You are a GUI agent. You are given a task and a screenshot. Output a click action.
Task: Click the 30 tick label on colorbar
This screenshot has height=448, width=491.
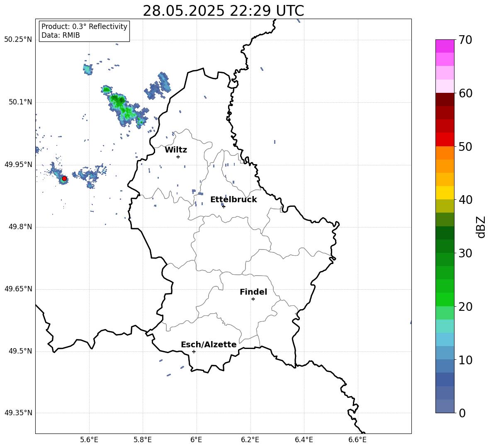pyautogui.click(x=465, y=253)
